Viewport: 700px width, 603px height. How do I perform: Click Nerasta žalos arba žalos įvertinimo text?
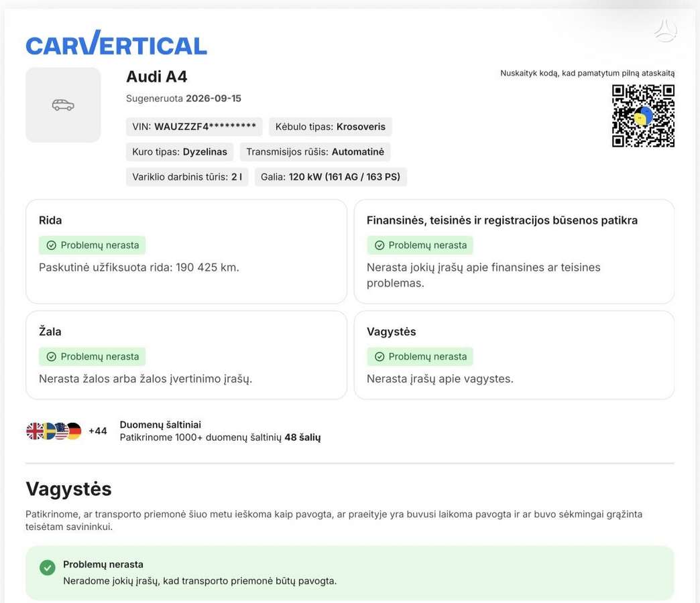[x=145, y=379]
